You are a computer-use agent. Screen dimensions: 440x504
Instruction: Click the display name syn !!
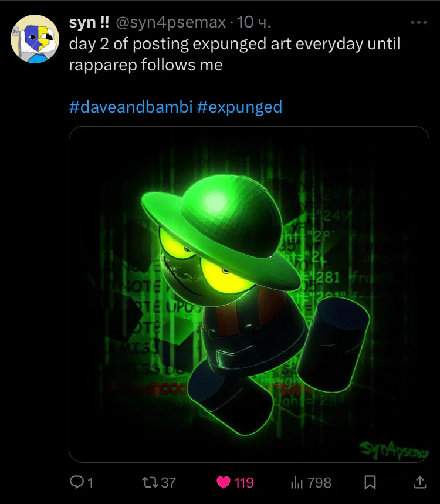(x=89, y=22)
